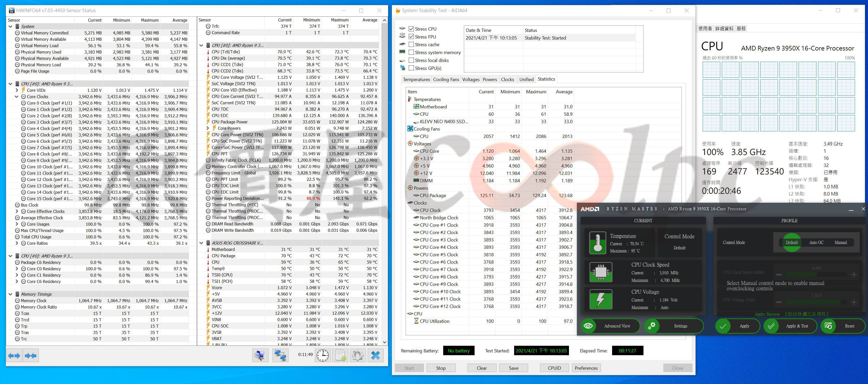This screenshot has height=384, width=868.
Task: Click HWiNFO vertical scrollbar down arrow
Action: 385,342
